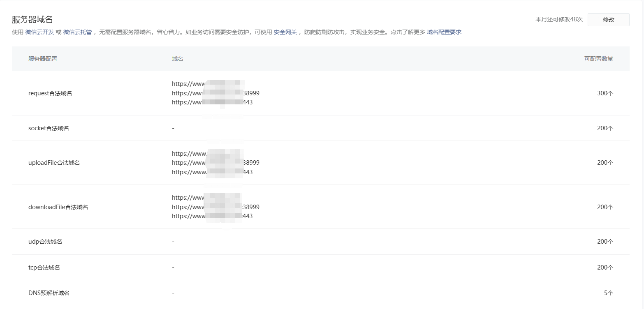Image resolution: width=644 pixels, height=309 pixels.
Task: Select the uploadFile合法域名 row
Action: [x=54, y=162]
